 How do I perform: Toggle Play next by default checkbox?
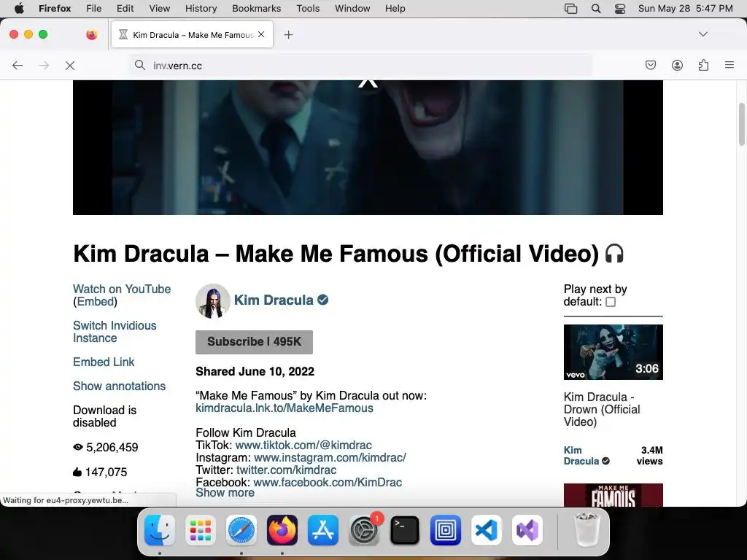[611, 302]
